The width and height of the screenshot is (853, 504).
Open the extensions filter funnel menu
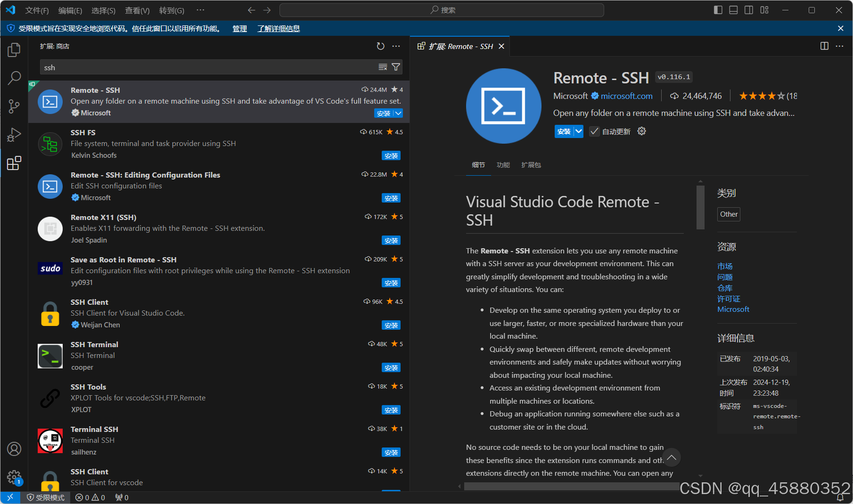tap(396, 67)
